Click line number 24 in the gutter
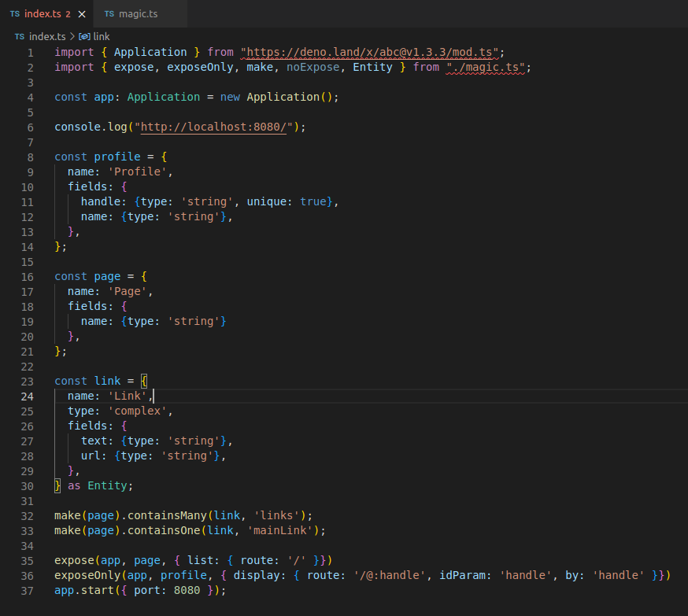This screenshot has height=616, width=688. tap(27, 396)
